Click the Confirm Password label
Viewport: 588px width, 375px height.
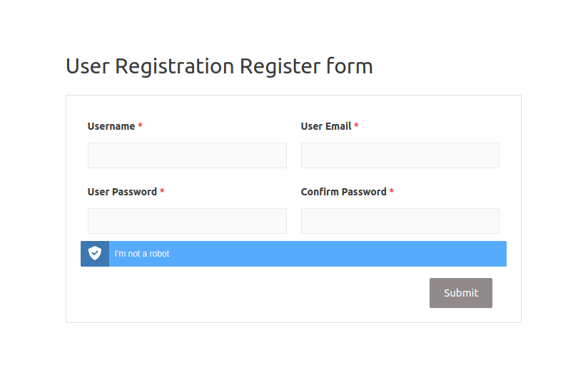click(x=343, y=192)
